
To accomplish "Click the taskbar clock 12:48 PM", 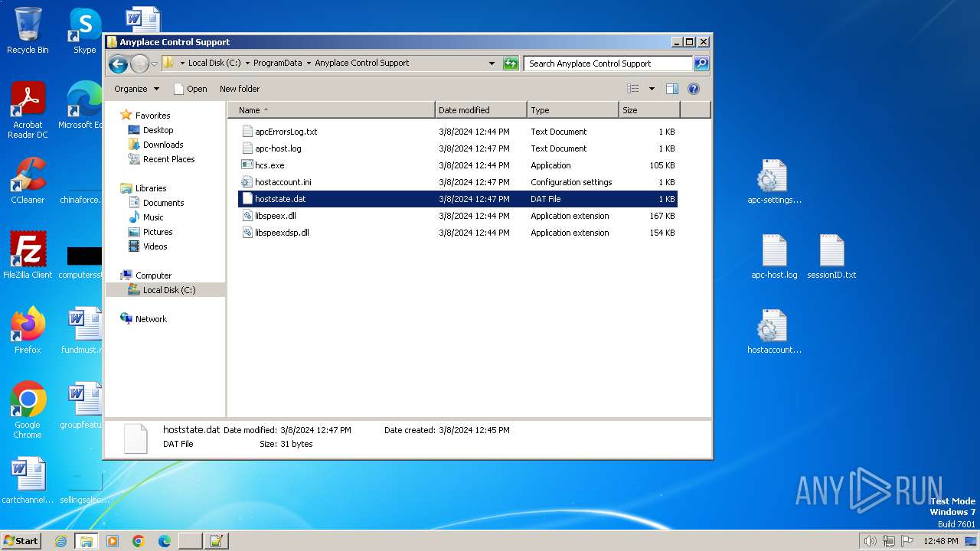I will point(940,541).
